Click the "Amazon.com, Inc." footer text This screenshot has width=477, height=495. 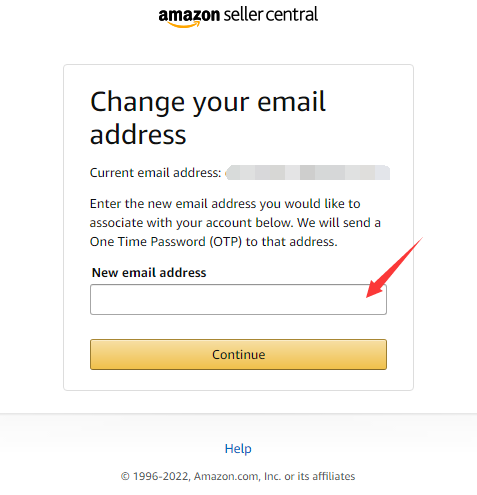click(238, 476)
